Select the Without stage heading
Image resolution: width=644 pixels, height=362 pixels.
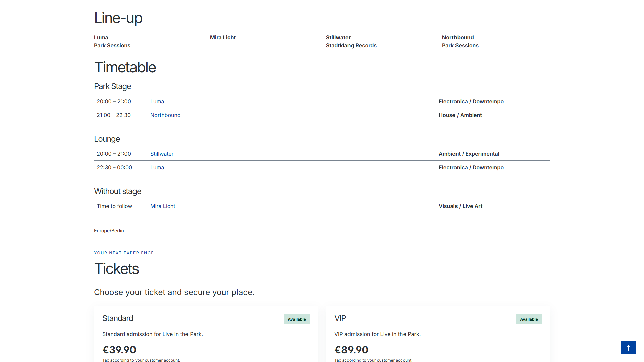coord(117,191)
